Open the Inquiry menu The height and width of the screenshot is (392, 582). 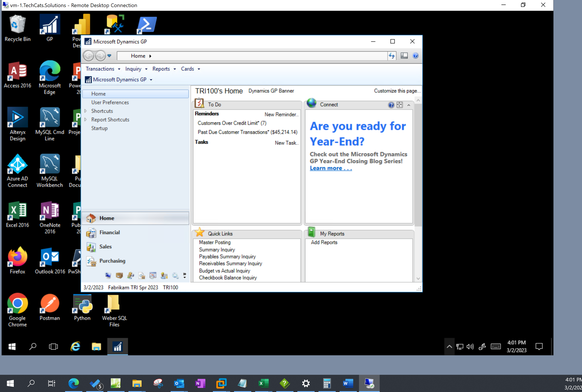[x=136, y=69]
